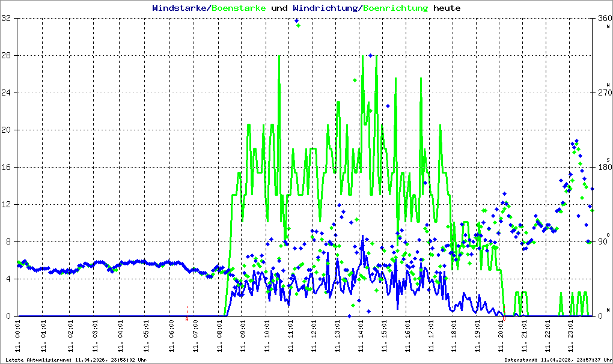Click the word heute in title
This screenshot has height=364, width=613.
[x=447, y=8]
